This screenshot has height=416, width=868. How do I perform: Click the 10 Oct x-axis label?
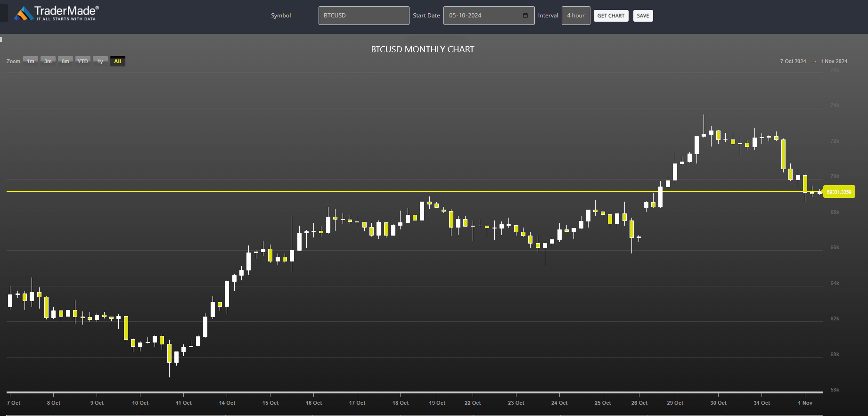click(140, 403)
